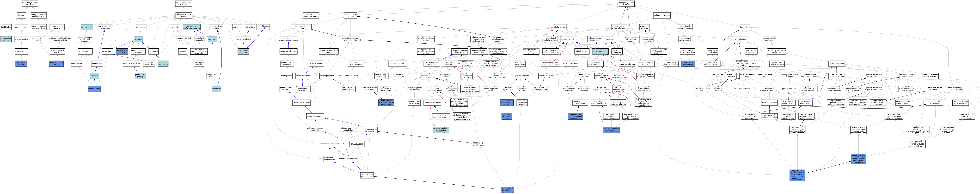This screenshot has height=194, width=980.
Task: Select the cytoplasmic vesicle node
Action: [212, 76]
